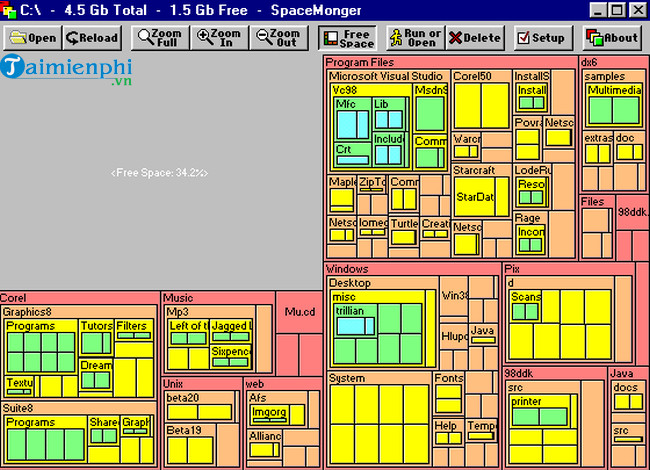Select the Corel folder header
Image resolution: width=650 pixels, height=470 pixels.
pyautogui.click(x=14, y=298)
